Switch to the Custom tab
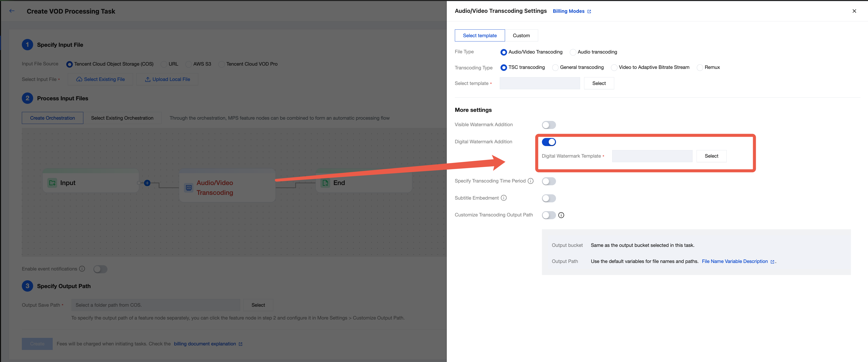 point(521,35)
